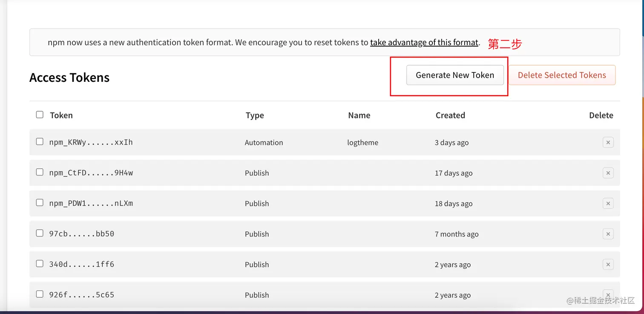Tick the checkbox for token npm_CtFD......9H4w

click(x=40, y=172)
